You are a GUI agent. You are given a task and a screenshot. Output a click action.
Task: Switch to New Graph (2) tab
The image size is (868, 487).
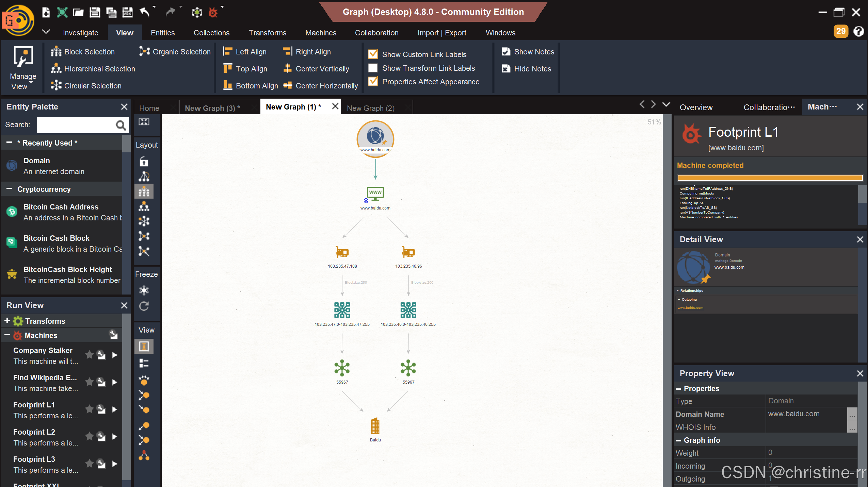370,108
